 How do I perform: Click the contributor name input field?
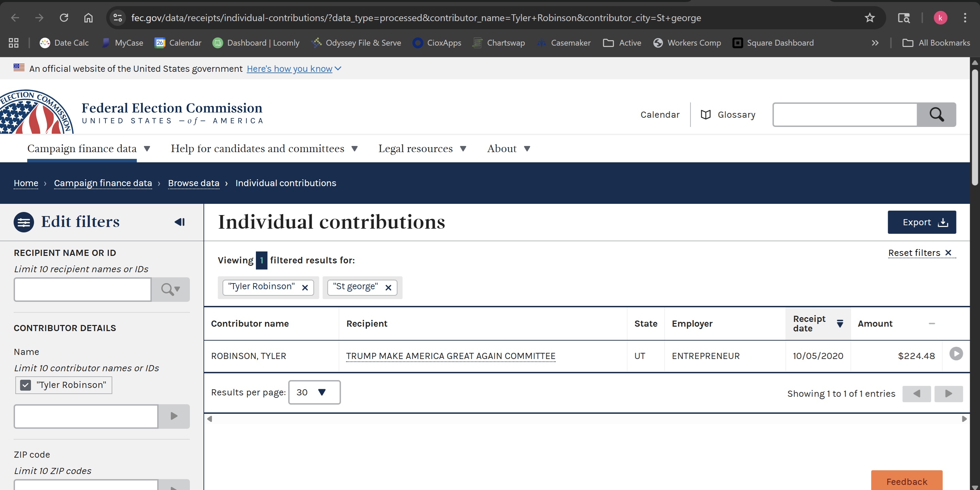86,416
